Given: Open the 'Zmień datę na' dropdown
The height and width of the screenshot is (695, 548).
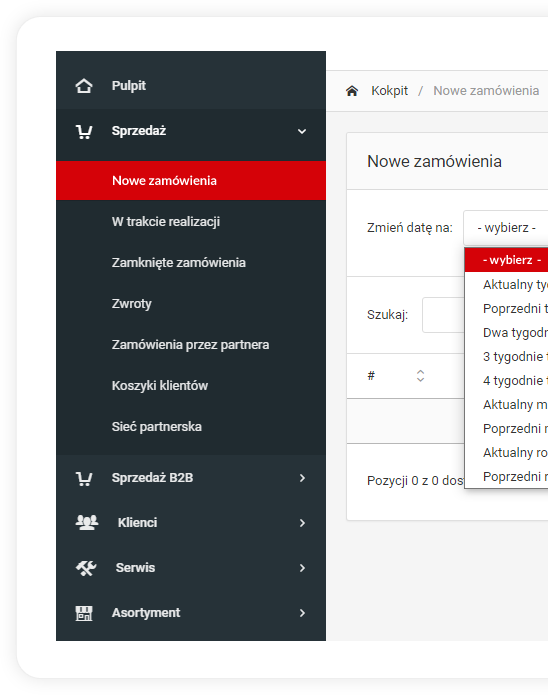Looking at the screenshot, I should coord(506,228).
